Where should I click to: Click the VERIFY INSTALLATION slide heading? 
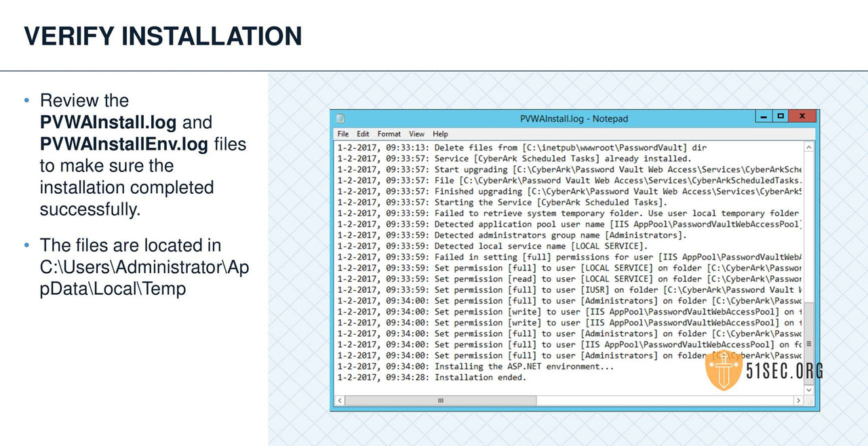pyautogui.click(x=163, y=36)
